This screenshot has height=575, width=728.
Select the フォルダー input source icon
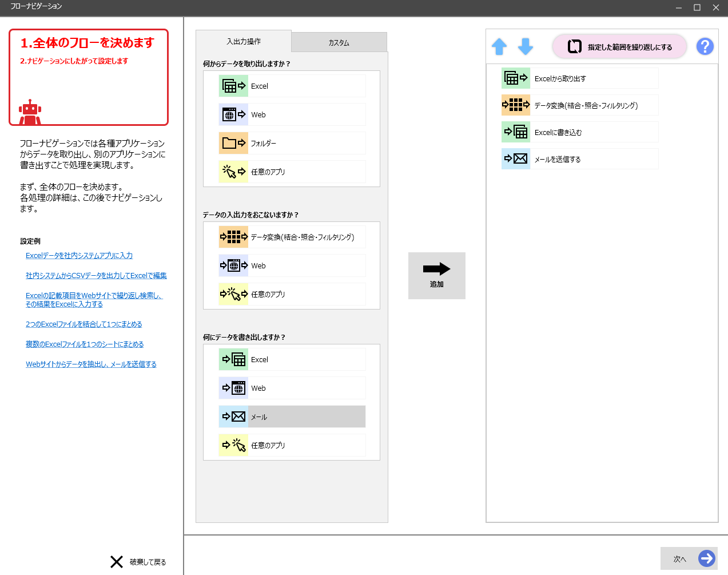click(233, 143)
